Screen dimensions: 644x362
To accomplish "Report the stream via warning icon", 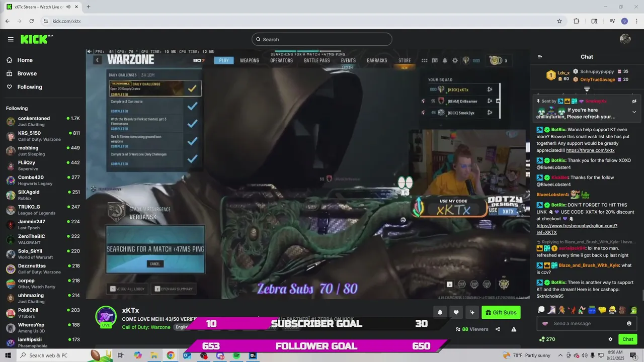I will click(x=514, y=329).
